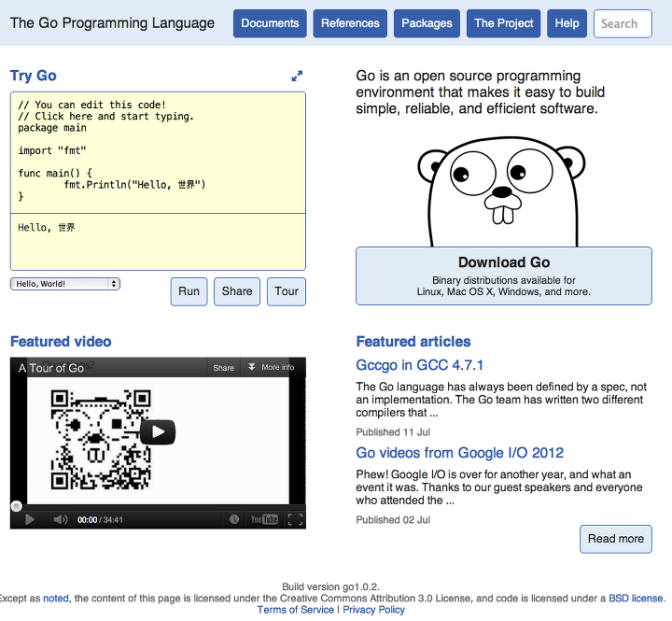Expand the Try Go editor to fullscreen
This screenshot has height=621, width=672.
click(297, 77)
